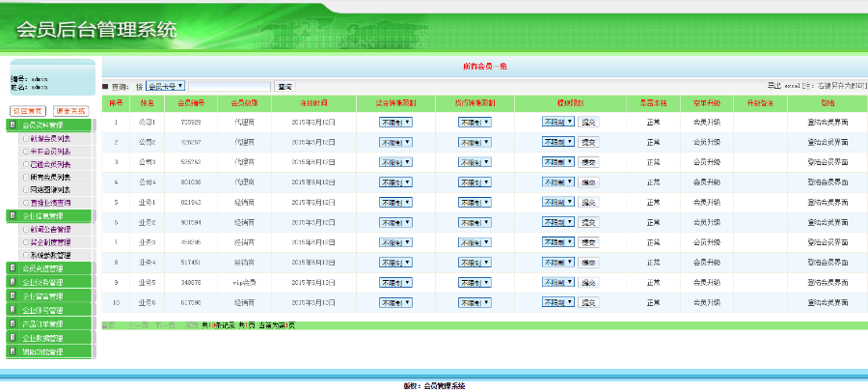Open 登陆会员界面 for 业务3
Screen dimensions: 868x391
tap(827, 242)
